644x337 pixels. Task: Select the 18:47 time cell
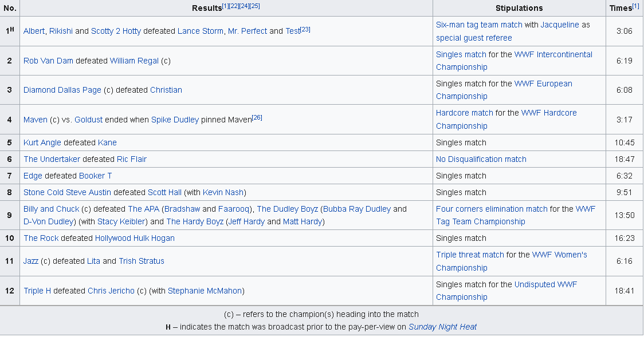point(625,160)
